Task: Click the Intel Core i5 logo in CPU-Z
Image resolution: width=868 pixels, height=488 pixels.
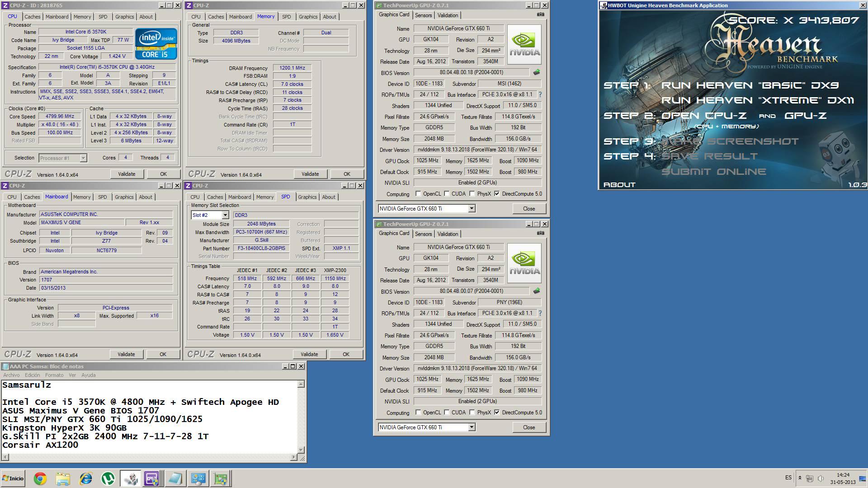Action: click(x=156, y=44)
